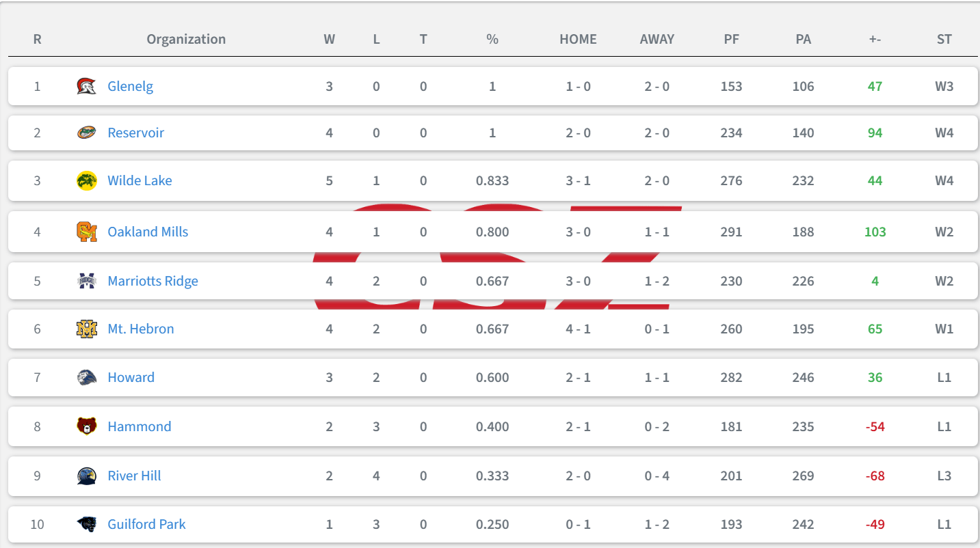This screenshot has height=548, width=980.
Task: Click the Wilde Lake wildcat logo
Action: 86,181
